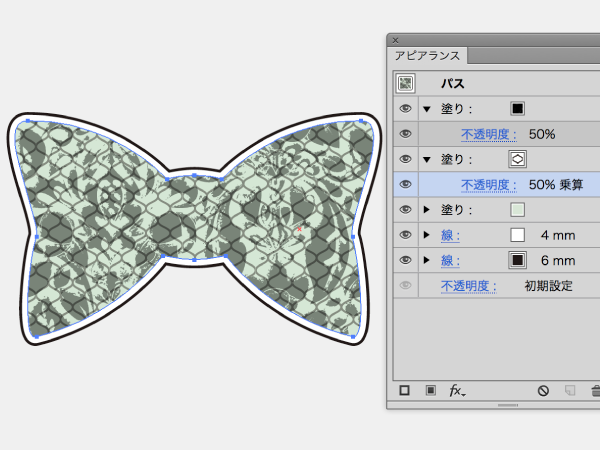
Task: Click the Add New Fill icon
Action: click(430, 391)
